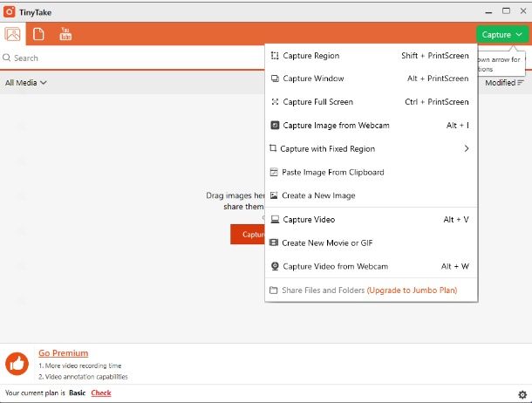Select Paste Image From Clipboard

(x=372, y=173)
